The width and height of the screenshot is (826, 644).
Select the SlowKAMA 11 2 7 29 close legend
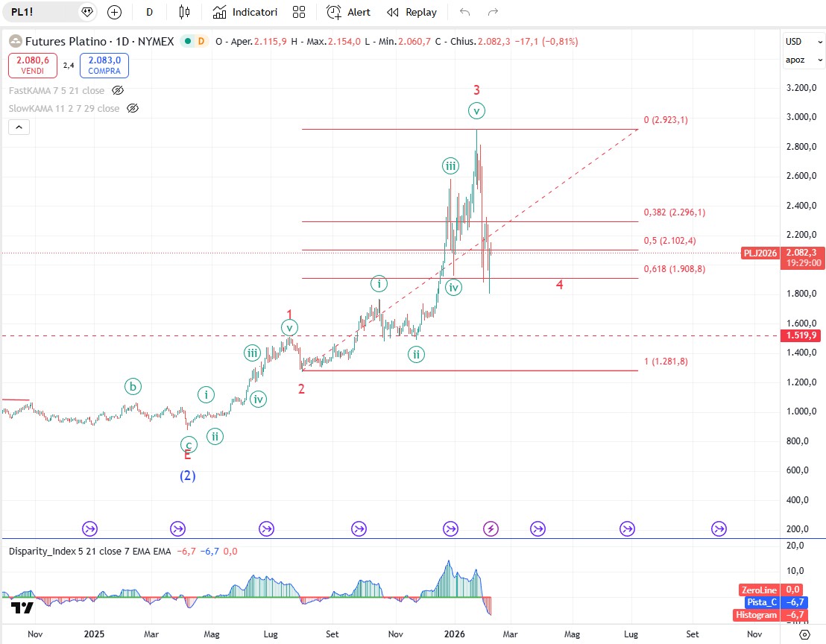[x=64, y=109]
